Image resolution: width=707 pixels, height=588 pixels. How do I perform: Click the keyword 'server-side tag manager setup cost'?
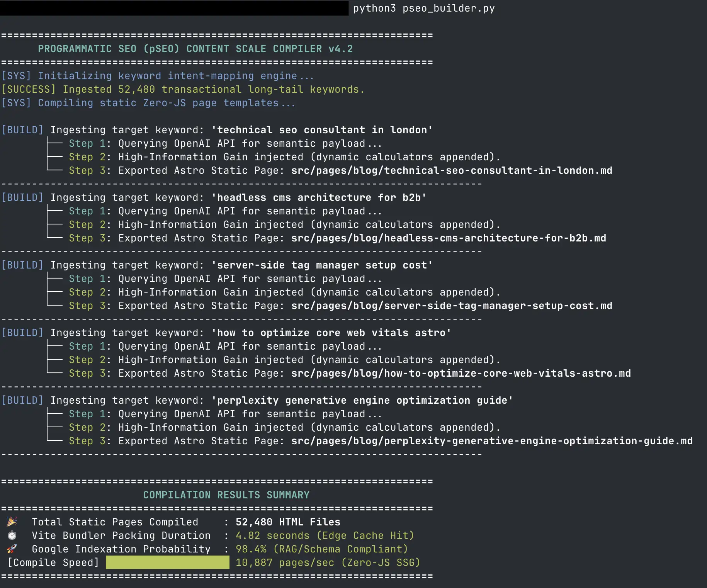click(x=322, y=265)
